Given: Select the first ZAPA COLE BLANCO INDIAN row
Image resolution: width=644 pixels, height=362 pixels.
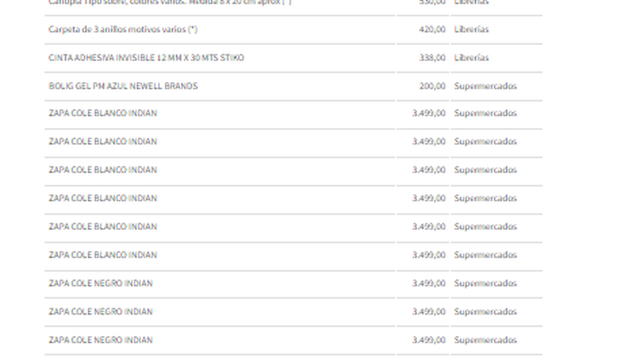Looking at the screenshot, I should pyautogui.click(x=103, y=114).
